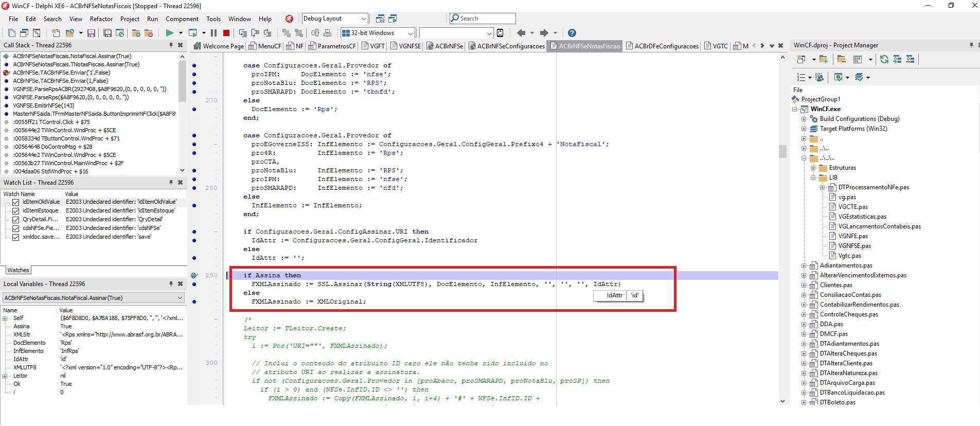Viewport: 980px width, 426px height.
Task: Open the Refactor menu
Action: [x=101, y=19]
